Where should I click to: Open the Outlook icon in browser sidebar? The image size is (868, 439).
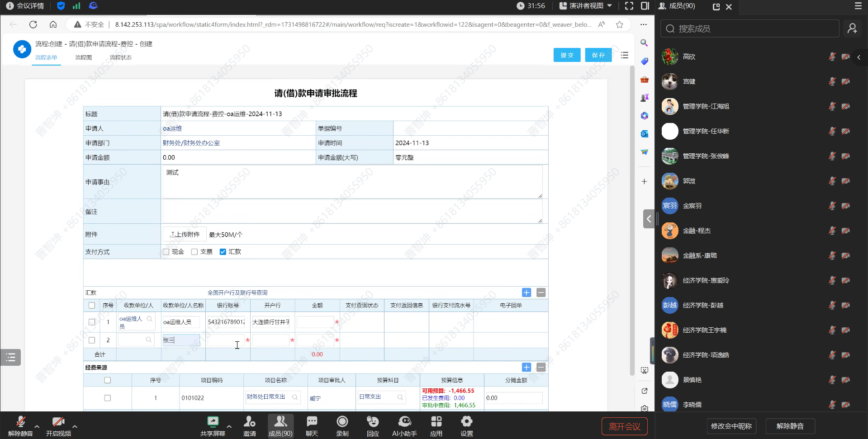point(644,134)
